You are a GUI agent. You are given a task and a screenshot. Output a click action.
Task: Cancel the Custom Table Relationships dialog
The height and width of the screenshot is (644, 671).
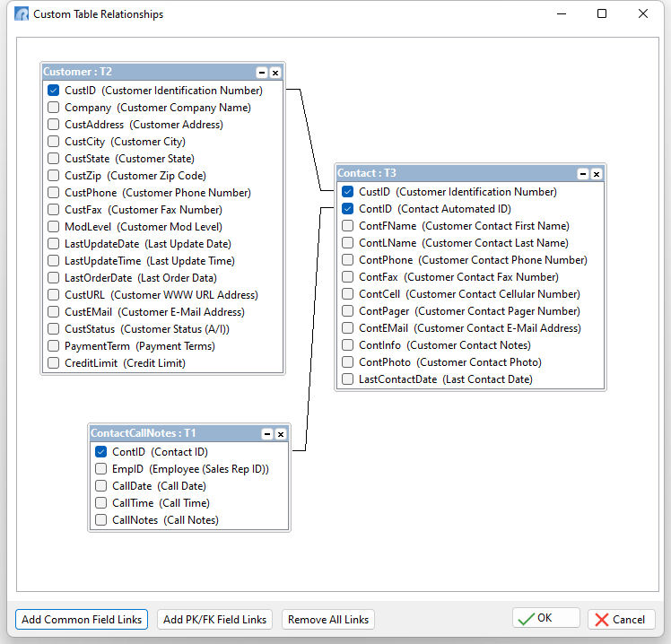(622, 619)
